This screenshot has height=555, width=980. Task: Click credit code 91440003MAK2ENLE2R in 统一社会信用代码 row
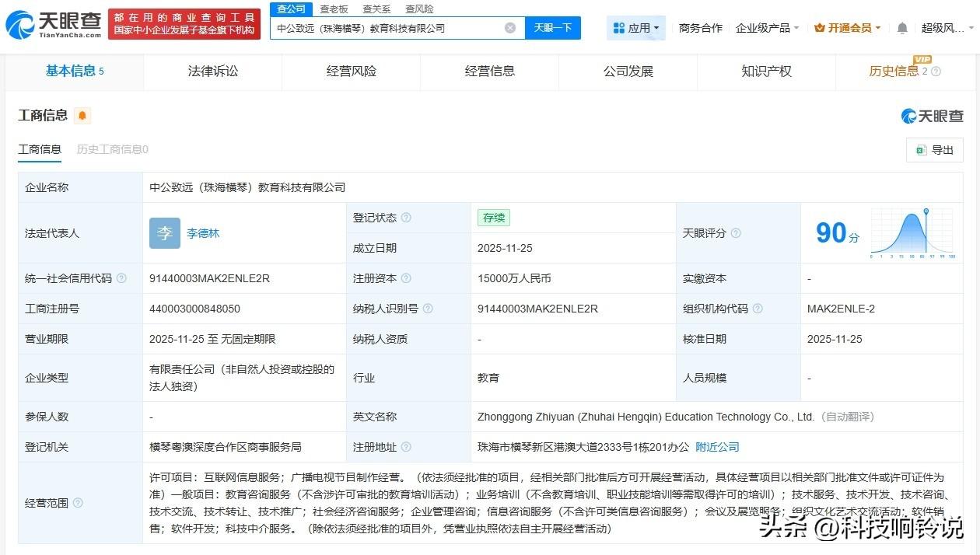pyautogui.click(x=210, y=278)
